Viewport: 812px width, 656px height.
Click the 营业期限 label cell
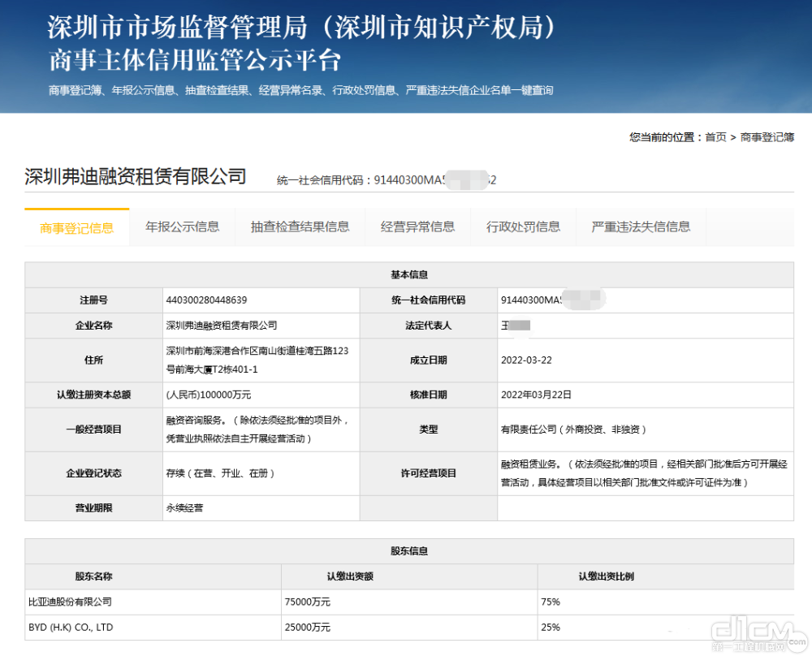pyautogui.click(x=93, y=508)
